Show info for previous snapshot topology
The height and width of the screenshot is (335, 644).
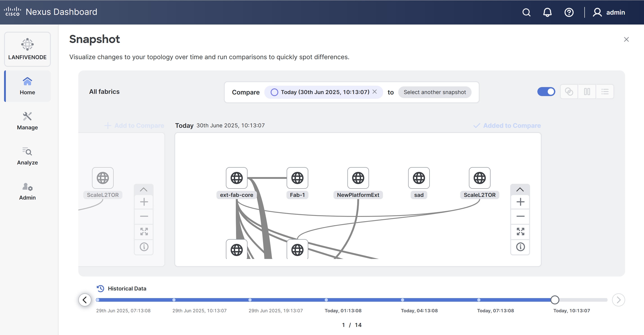pyautogui.click(x=144, y=247)
